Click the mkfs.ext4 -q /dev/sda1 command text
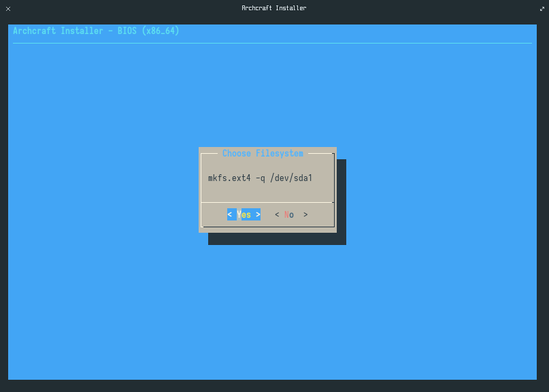This screenshot has height=392, width=549. 260,178
